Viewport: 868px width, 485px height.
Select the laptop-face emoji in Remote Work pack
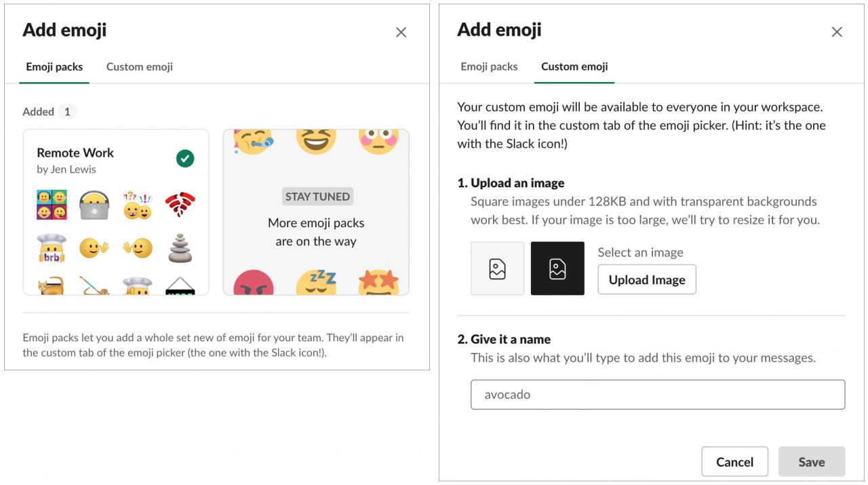pyautogui.click(x=95, y=205)
